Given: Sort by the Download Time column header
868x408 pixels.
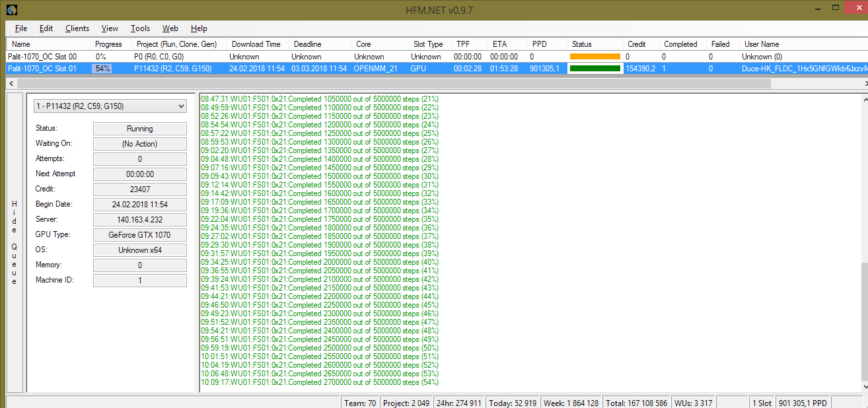Looking at the screenshot, I should click(259, 44).
